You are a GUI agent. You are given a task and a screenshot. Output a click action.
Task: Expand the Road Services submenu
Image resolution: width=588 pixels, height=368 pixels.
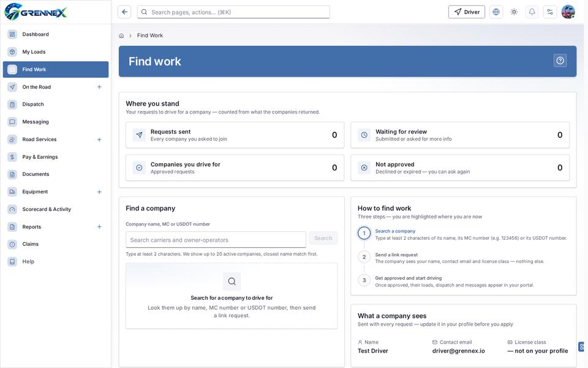coord(99,139)
